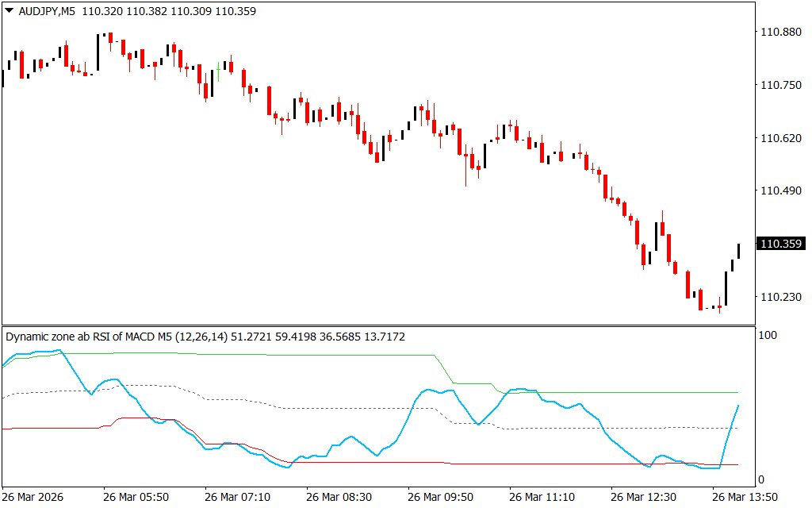This screenshot has width=812, height=508.
Task: Click the 26 Mar 2026 date label
Action: click(x=34, y=497)
